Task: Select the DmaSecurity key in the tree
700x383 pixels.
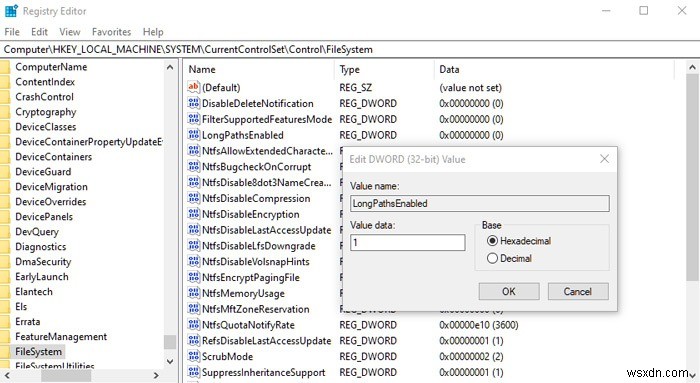Action: click(43, 262)
